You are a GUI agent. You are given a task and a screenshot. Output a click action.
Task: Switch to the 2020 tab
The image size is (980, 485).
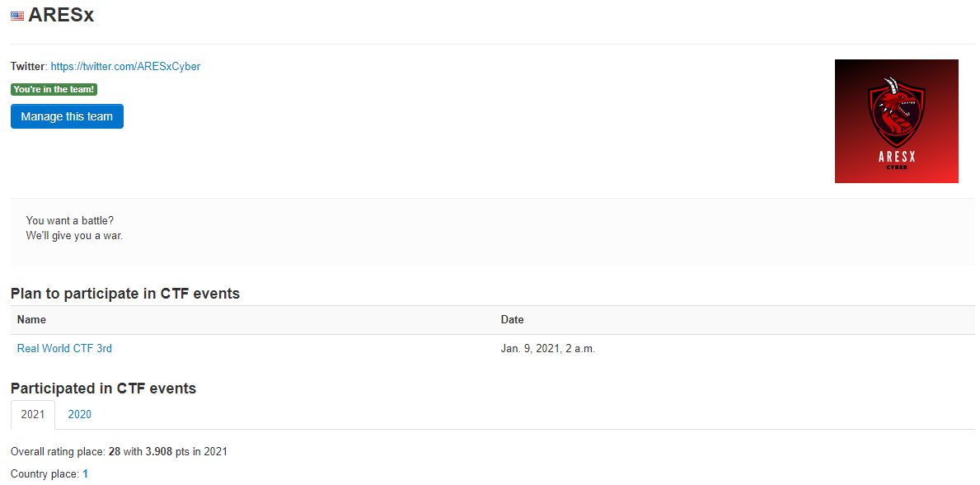click(79, 414)
